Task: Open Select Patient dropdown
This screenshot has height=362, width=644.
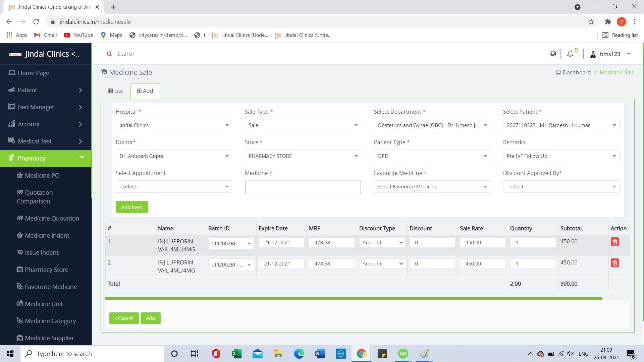Action: point(561,125)
